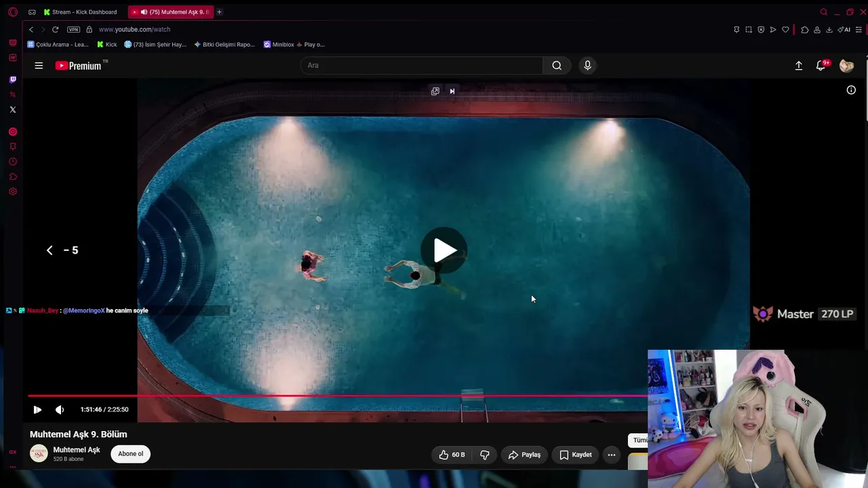Open a new browser tab
The image size is (868, 488).
point(219,12)
